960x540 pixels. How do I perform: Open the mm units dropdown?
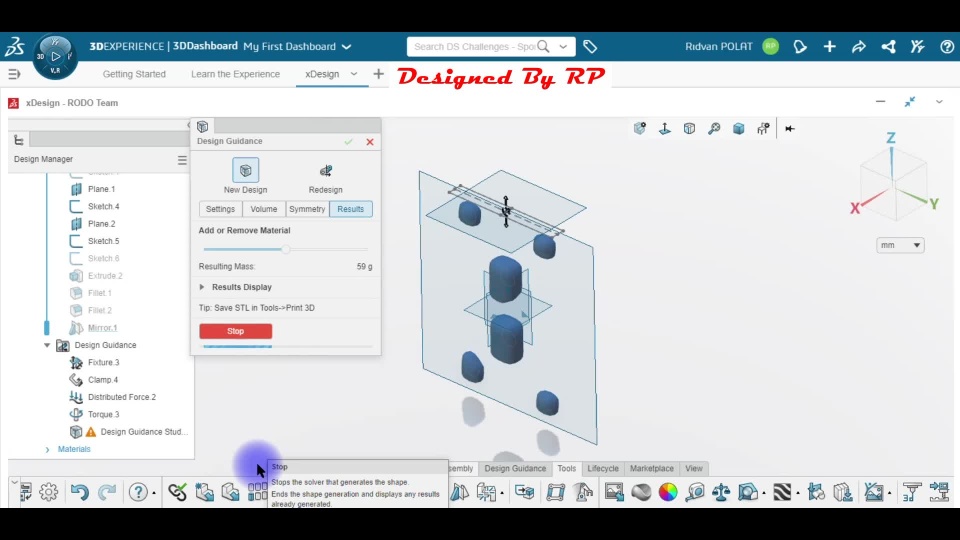900,245
